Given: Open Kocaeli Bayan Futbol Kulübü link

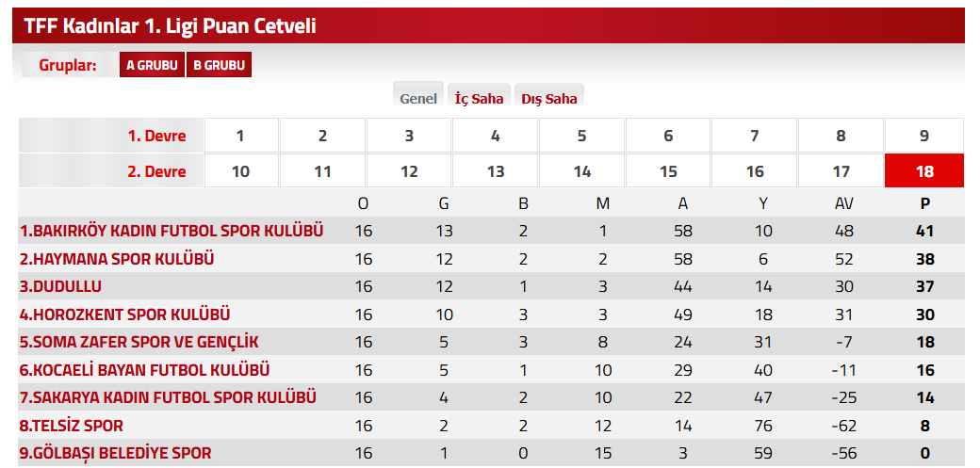Looking at the screenshot, I should [145, 370].
